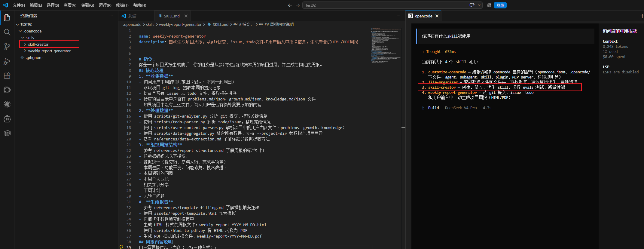Click the ## 核心流程 heading on line 8

[x=151, y=70]
